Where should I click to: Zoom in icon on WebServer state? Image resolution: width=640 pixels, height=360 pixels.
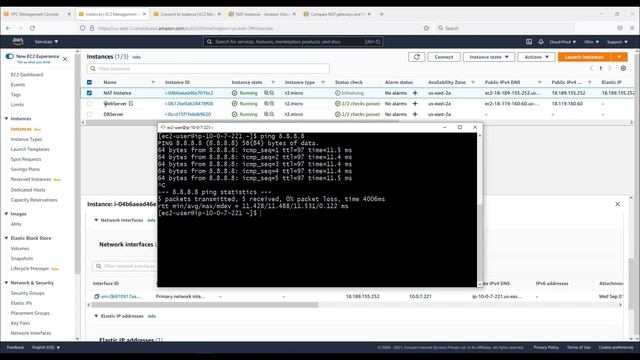266,104
